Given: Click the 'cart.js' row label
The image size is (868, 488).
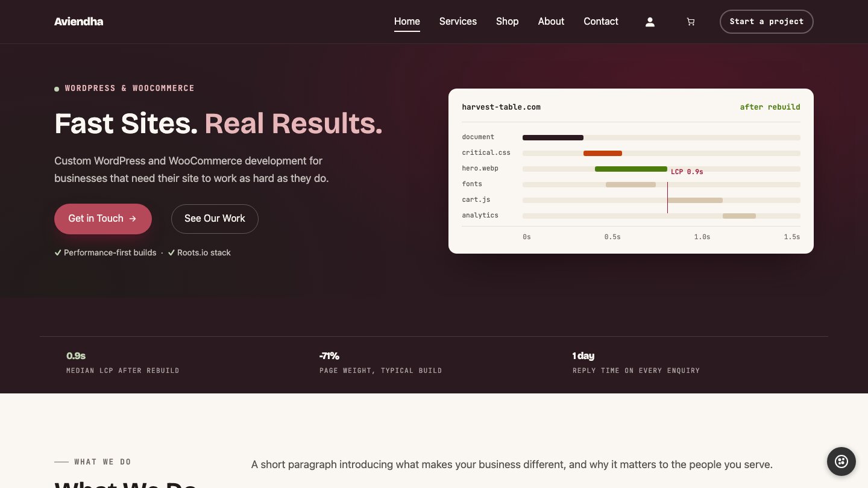Looking at the screenshot, I should 476,199.
